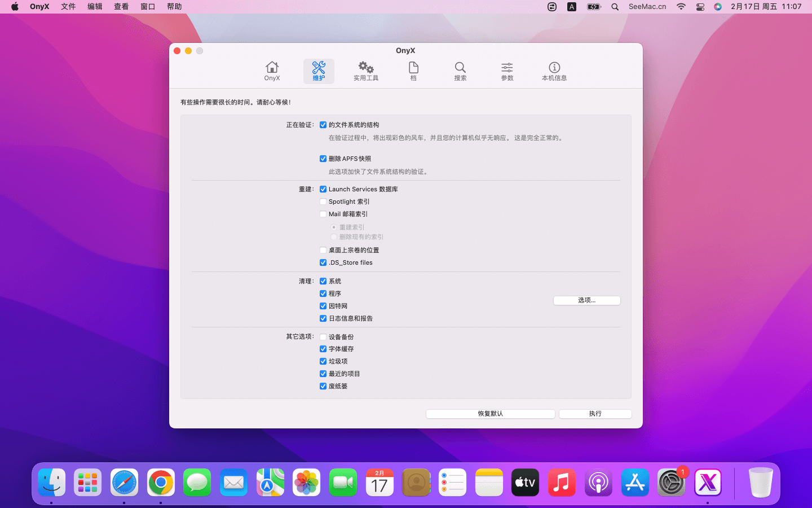Toggle the .DS_Store files checkbox
The width and height of the screenshot is (812, 508).
pyautogui.click(x=323, y=262)
